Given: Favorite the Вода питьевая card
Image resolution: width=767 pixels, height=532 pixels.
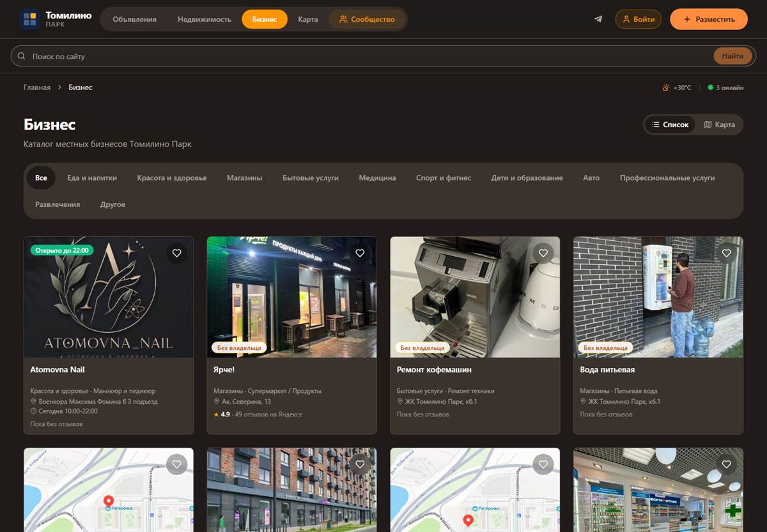Looking at the screenshot, I should click(726, 253).
